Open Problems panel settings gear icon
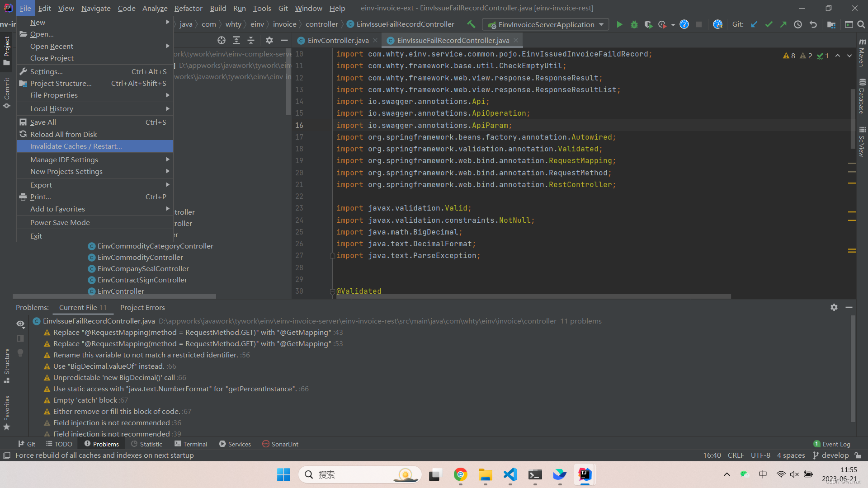The image size is (868, 488). pyautogui.click(x=834, y=307)
